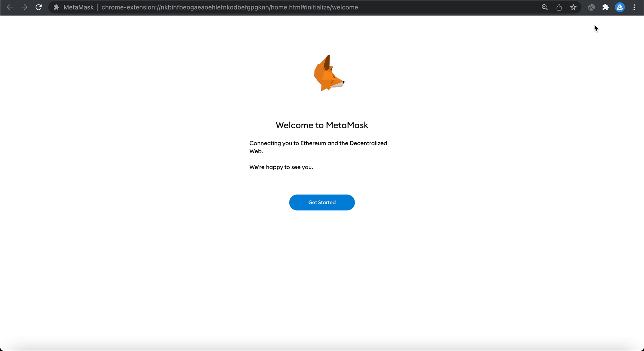Screen dimensions: 644x351
Task: Click the browser forward arrow
Action: tap(24, 7)
